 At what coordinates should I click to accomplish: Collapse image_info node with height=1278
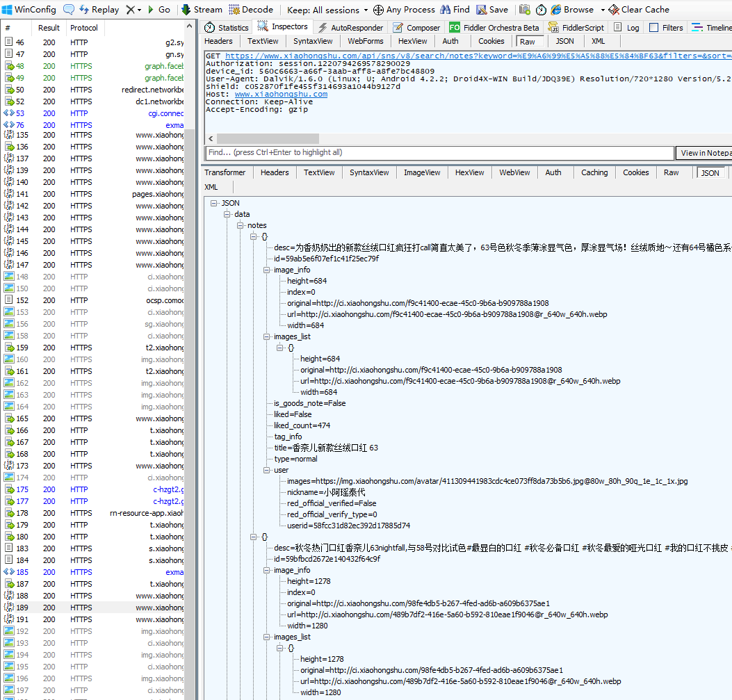coord(266,570)
